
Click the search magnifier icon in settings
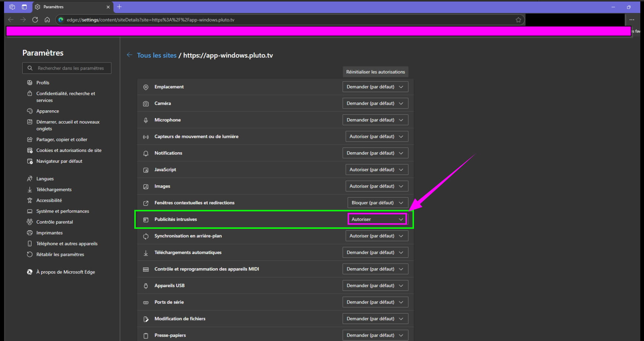click(30, 68)
